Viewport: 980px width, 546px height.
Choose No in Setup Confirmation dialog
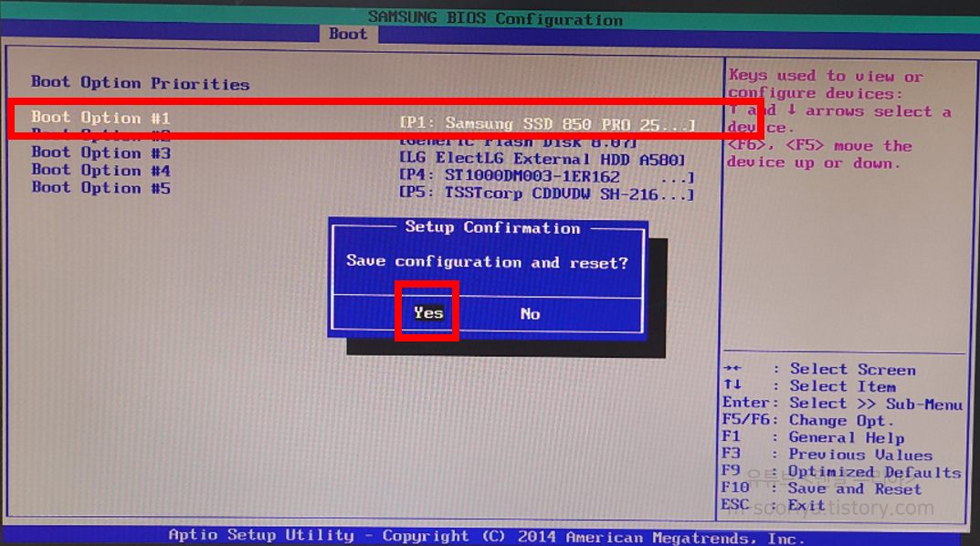[530, 313]
